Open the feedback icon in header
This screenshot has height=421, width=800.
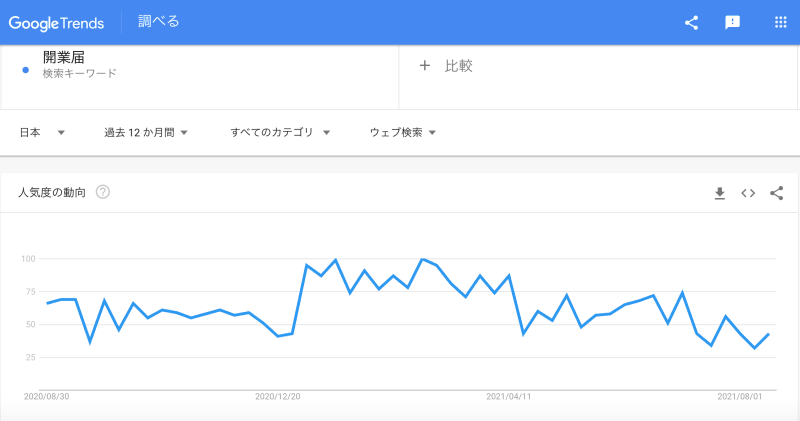point(733,22)
